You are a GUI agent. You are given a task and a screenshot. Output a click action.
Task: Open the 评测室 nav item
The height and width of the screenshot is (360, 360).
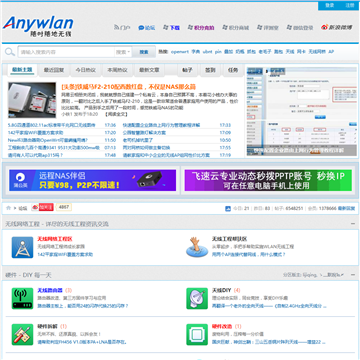268,28
